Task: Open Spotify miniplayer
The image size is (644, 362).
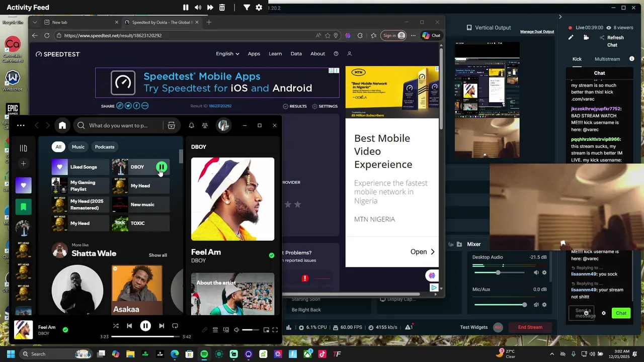Action: (x=266, y=330)
